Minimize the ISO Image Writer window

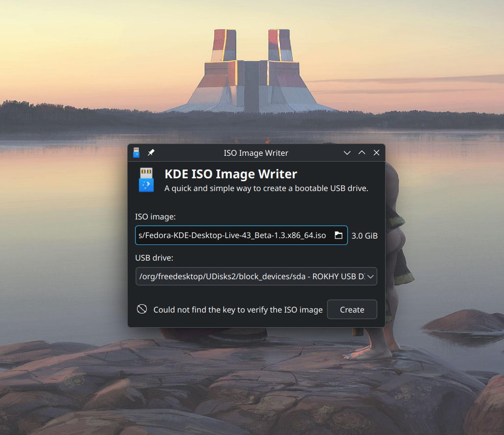tap(347, 153)
